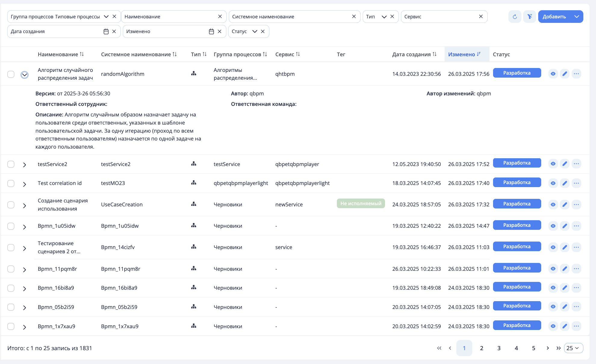Click the type icon in testService2 row

pos(194,164)
